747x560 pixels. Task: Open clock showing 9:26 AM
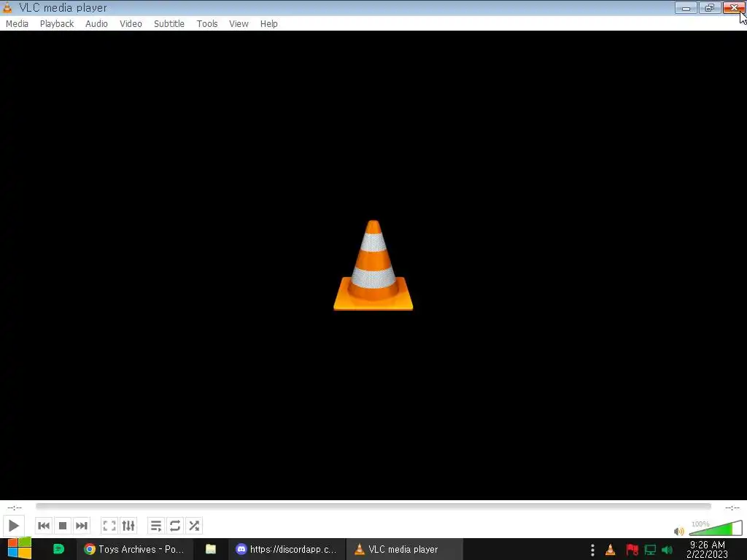tap(708, 550)
